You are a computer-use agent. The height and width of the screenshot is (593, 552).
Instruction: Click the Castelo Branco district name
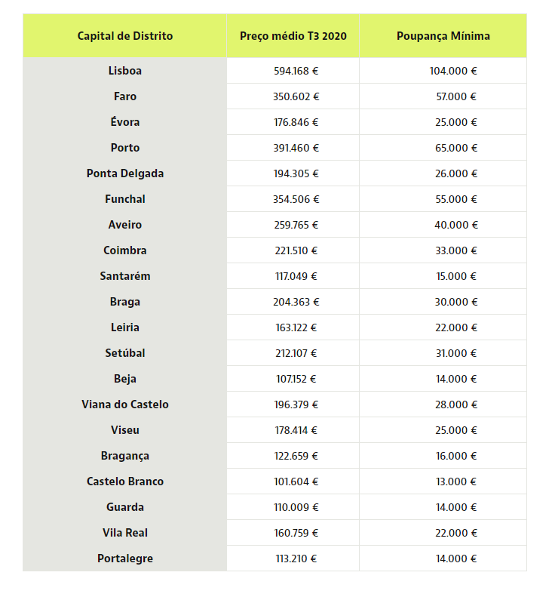pos(125,481)
